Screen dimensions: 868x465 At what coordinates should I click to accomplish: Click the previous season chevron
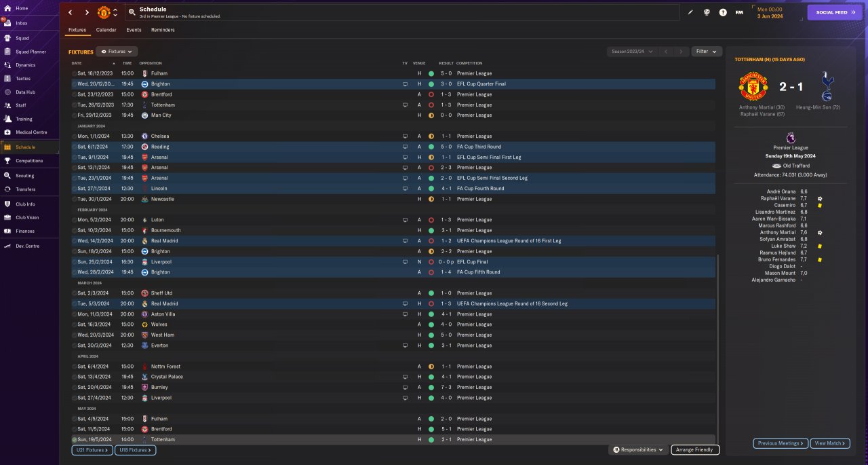666,52
